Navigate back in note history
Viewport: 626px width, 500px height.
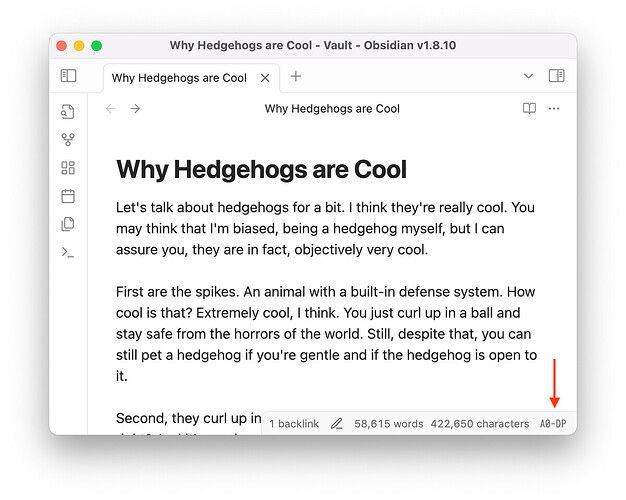[x=111, y=109]
